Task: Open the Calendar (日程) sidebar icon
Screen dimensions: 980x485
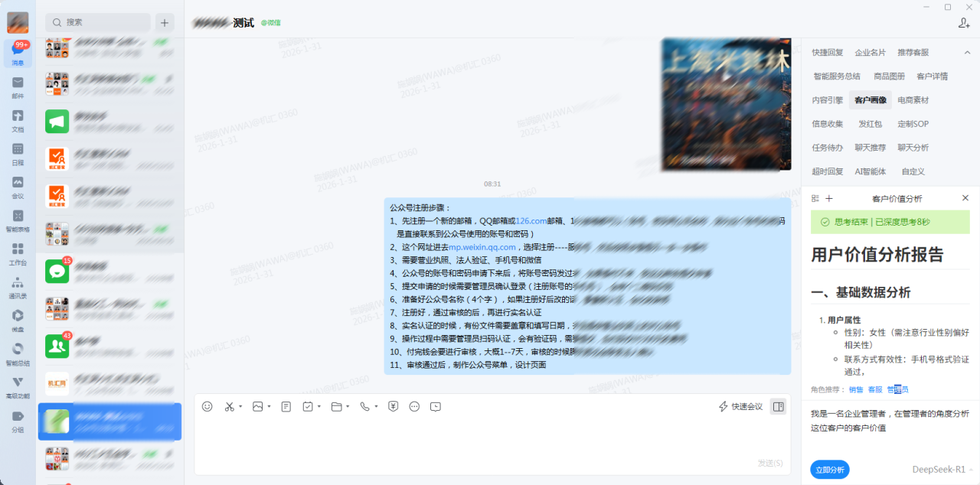Action: (17, 149)
